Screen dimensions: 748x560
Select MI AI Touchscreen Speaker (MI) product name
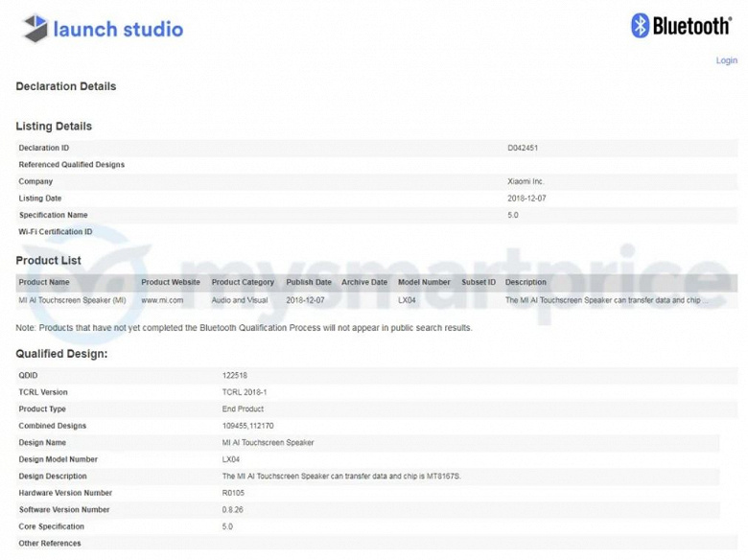tap(73, 300)
